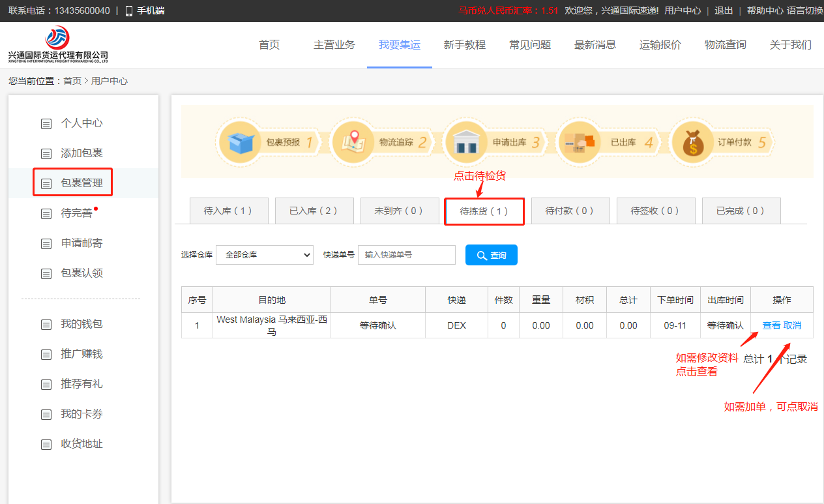The height and width of the screenshot is (504, 824).
Task: Open the 选择仓库 warehouse dropdown
Action: [265, 255]
